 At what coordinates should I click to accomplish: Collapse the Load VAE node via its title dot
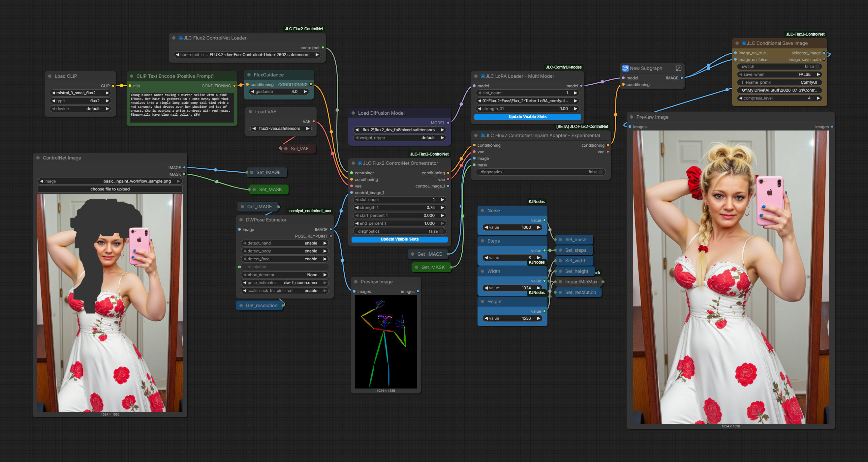(x=250, y=112)
